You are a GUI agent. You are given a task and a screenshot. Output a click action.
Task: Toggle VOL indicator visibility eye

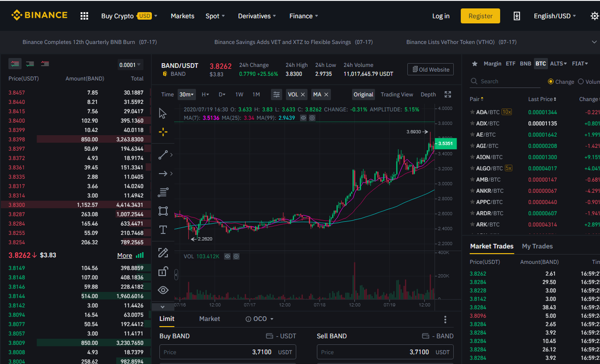click(x=227, y=256)
